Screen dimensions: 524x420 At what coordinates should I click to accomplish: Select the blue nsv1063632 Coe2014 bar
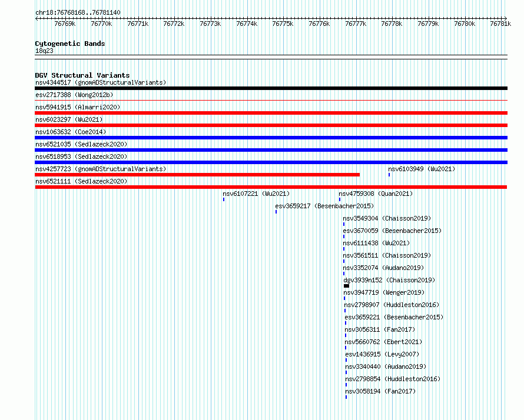[x=271, y=138]
